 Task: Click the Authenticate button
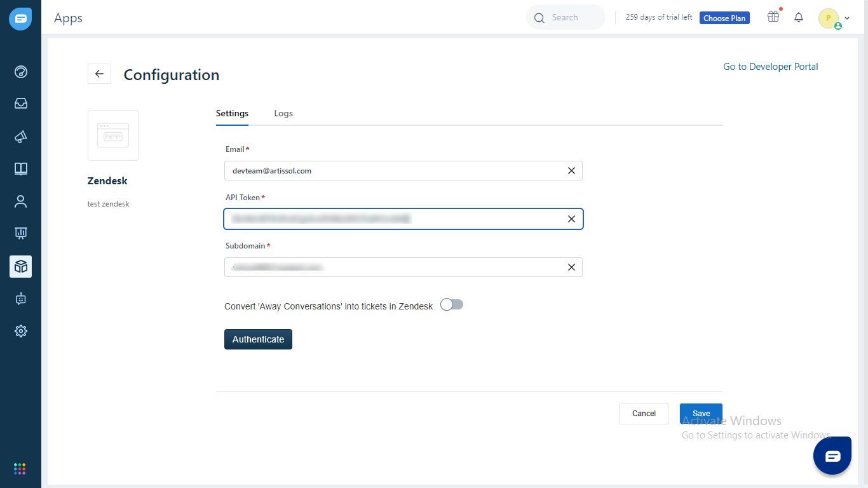click(258, 339)
